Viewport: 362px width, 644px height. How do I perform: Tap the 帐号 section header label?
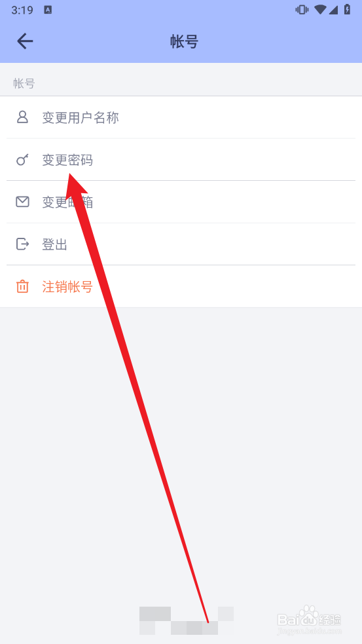pos(24,84)
